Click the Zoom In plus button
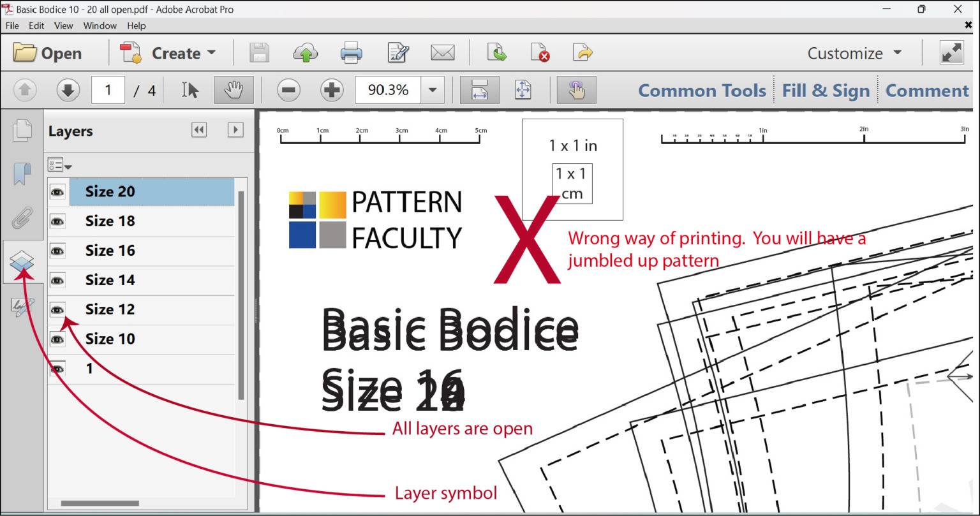Image resolution: width=980 pixels, height=516 pixels. [x=331, y=91]
